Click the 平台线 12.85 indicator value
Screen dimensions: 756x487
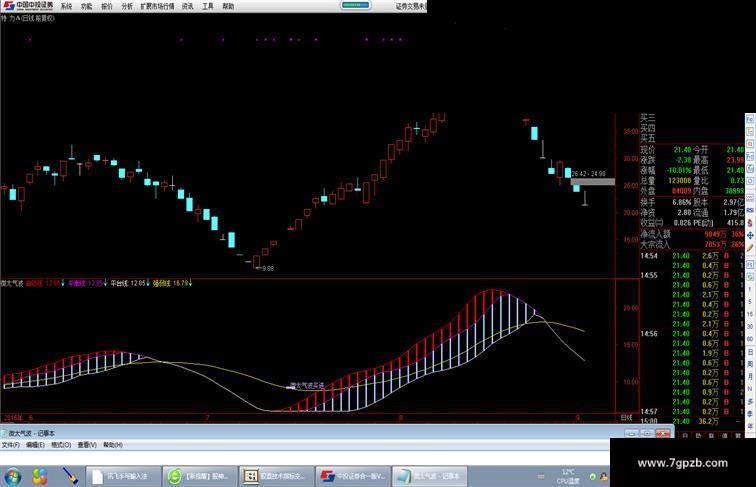(128, 284)
